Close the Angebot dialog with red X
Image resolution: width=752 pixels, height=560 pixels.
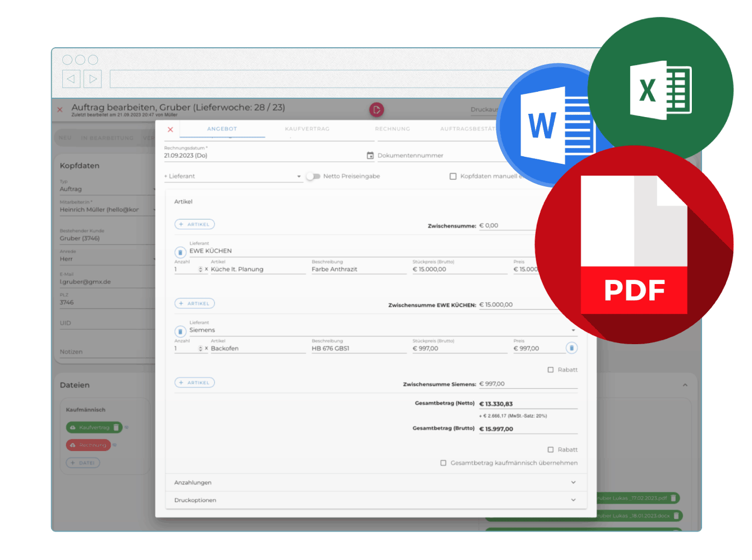point(170,129)
